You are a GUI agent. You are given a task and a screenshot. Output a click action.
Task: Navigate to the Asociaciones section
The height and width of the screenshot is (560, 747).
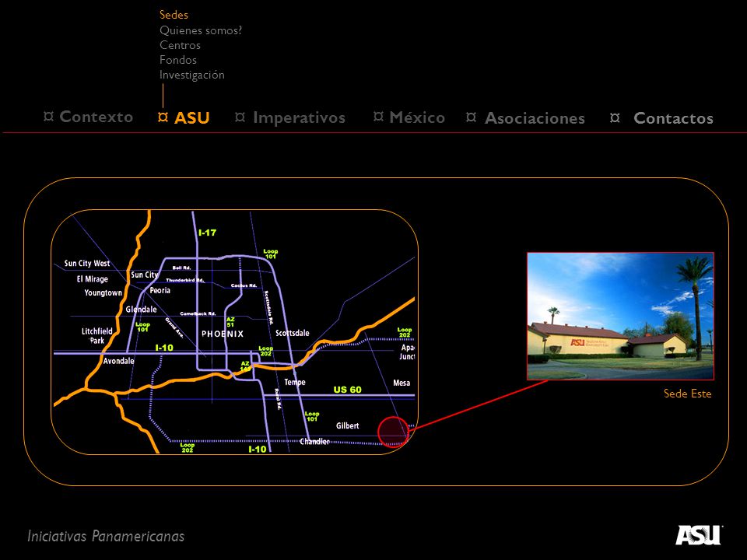pyautogui.click(x=535, y=118)
